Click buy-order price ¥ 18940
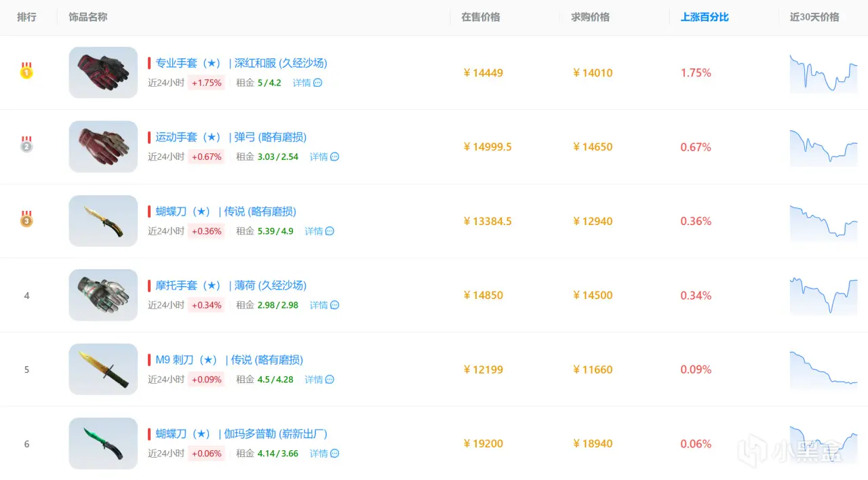Image resolution: width=868 pixels, height=480 pixels. click(x=593, y=443)
